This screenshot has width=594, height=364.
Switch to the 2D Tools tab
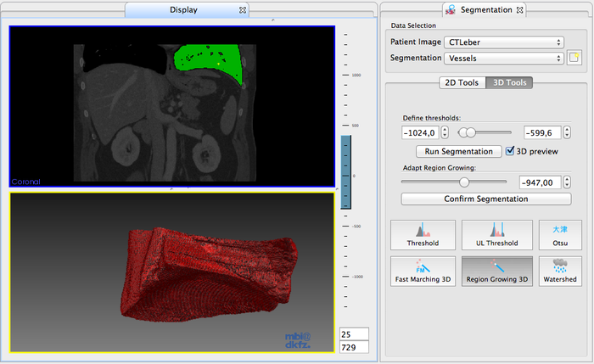pos(462,82)
